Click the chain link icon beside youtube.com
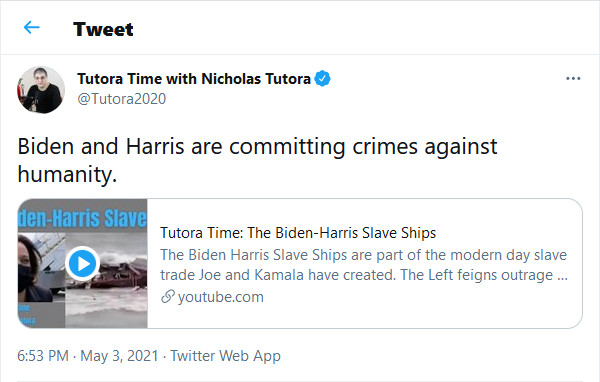This screenshot has height=382, width=600. (x=168, y=297)
